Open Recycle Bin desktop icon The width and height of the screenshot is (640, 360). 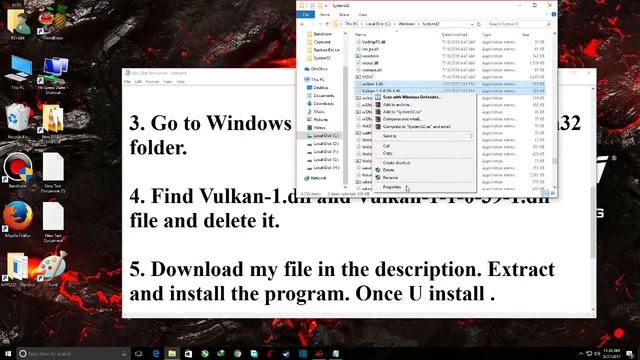(x=18, y=121)
